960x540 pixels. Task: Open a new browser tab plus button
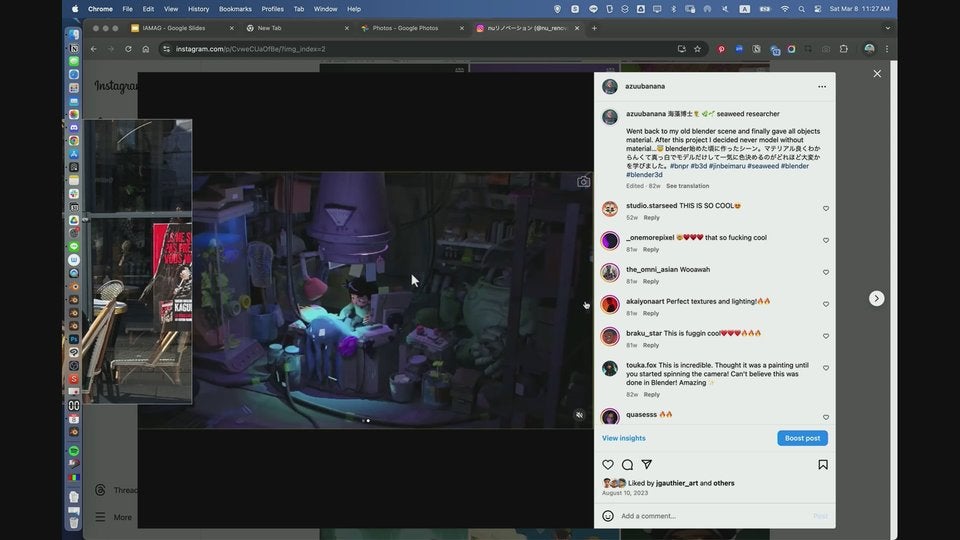594,28
